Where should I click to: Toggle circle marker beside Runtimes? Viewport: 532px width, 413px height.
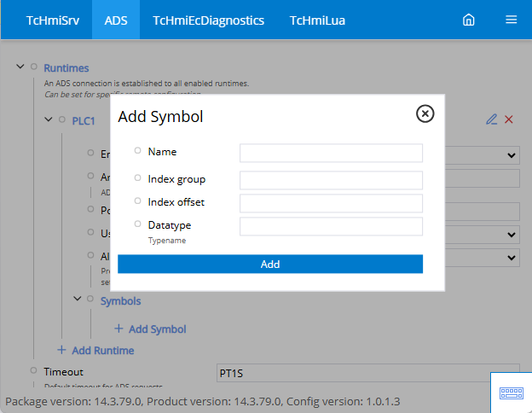click(x=33, y=67)
